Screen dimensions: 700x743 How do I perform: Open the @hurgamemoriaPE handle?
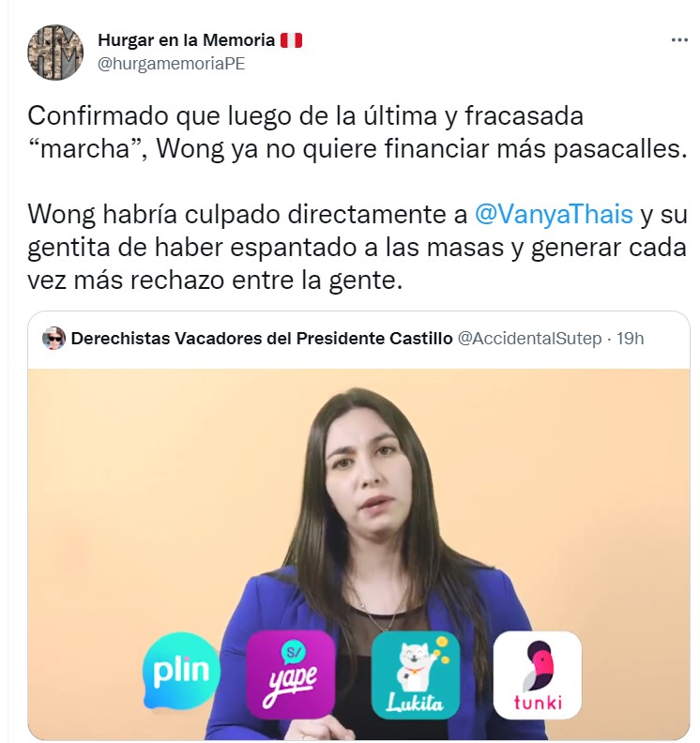171,64
